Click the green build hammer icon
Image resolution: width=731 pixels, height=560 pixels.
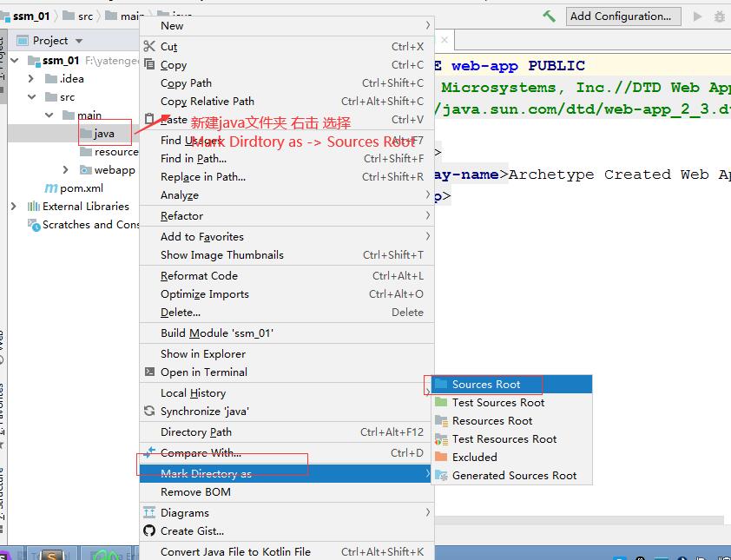click(x=549, y=16)
